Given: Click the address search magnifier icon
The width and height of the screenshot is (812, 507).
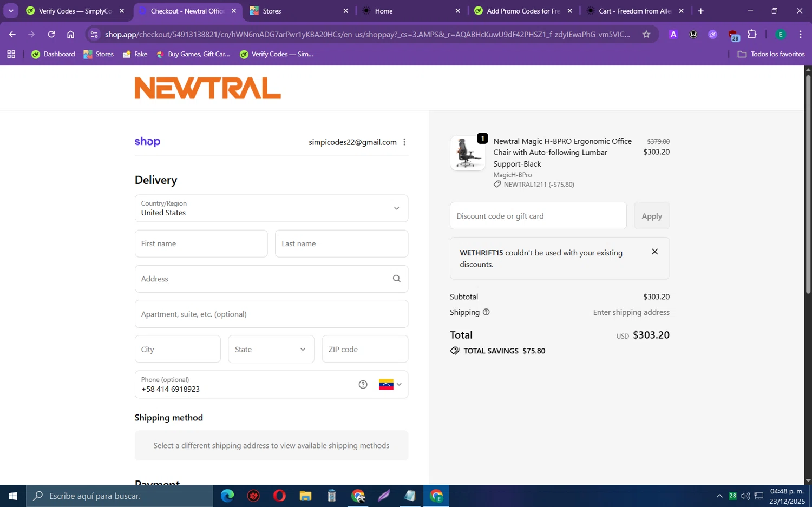Looking at the screenshot, I should (x=397, y=279).
